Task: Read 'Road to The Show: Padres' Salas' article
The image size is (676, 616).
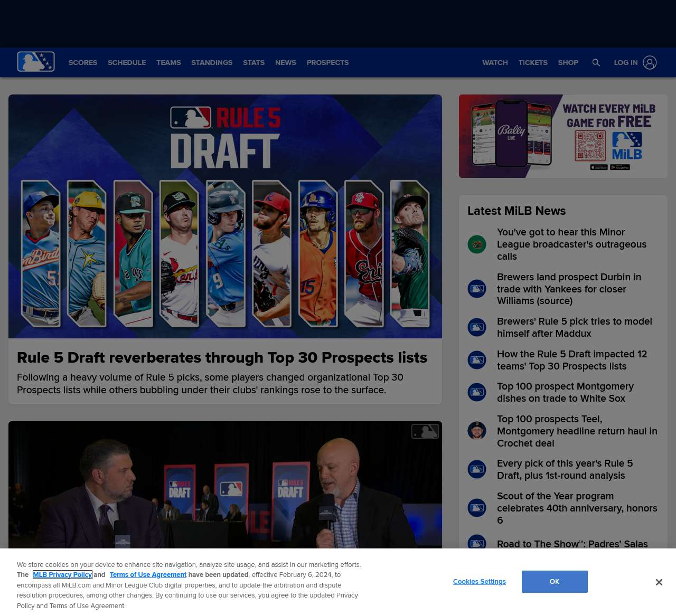Action: pos(572,544)
